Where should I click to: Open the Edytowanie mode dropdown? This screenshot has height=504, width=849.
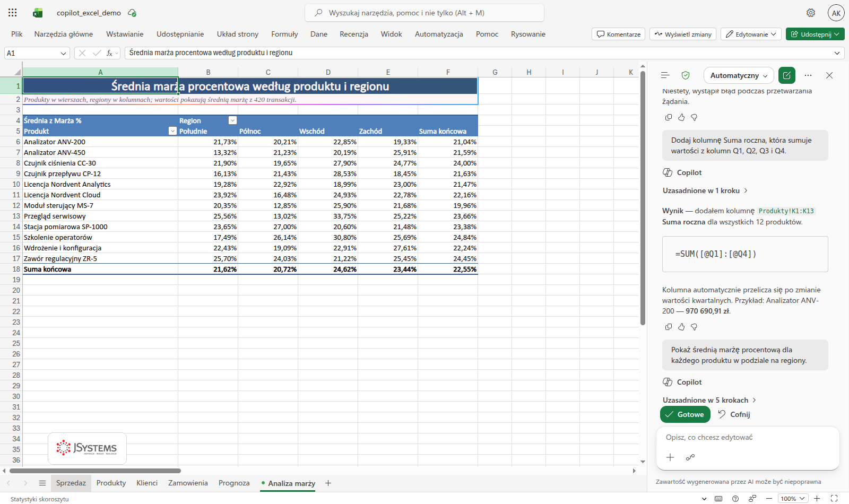[x=751, y=34]
